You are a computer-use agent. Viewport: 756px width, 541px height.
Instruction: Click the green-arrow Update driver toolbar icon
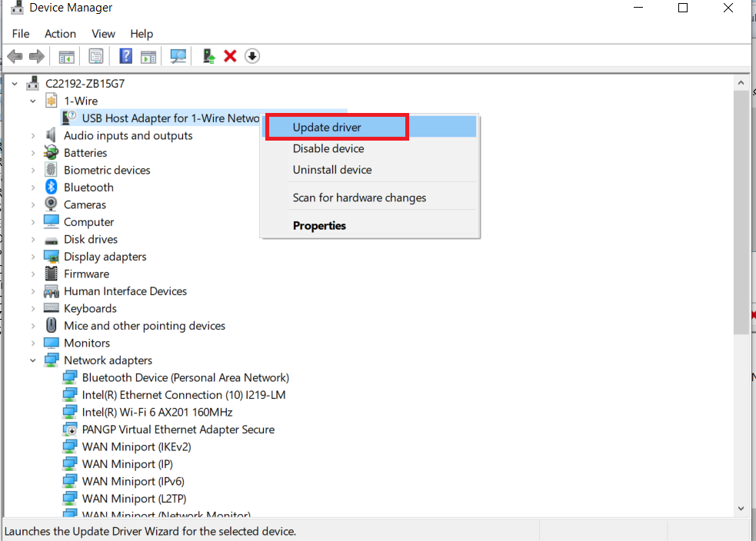208,56
